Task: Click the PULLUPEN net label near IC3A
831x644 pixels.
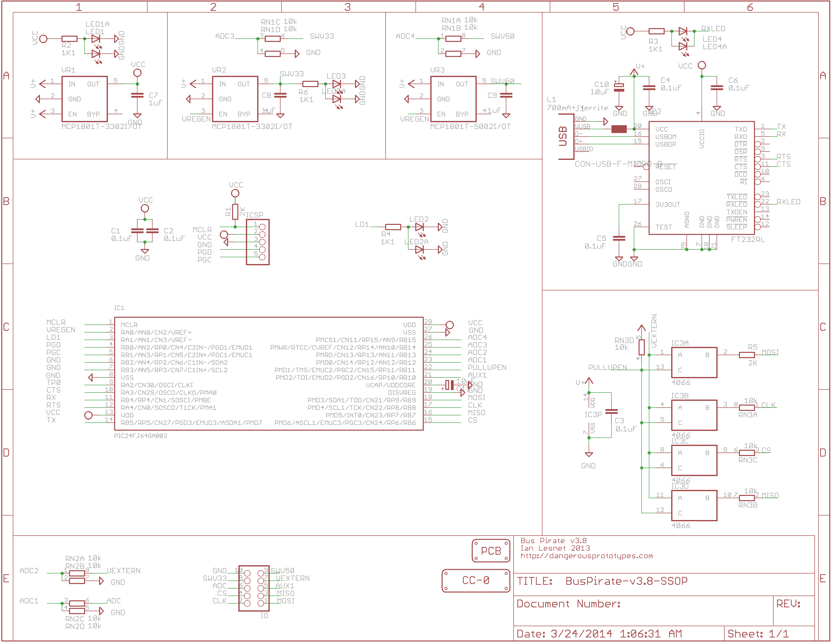Action: (x=607, y=367)
